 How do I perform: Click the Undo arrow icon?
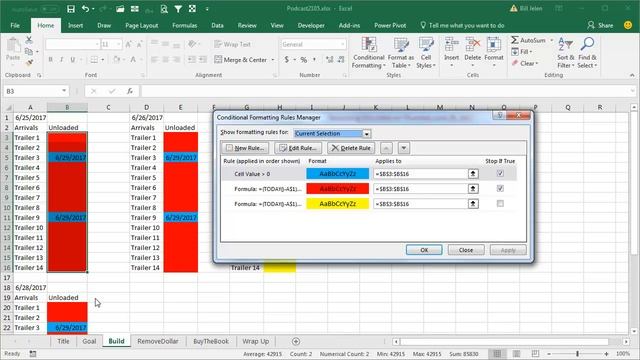point(85,9)
